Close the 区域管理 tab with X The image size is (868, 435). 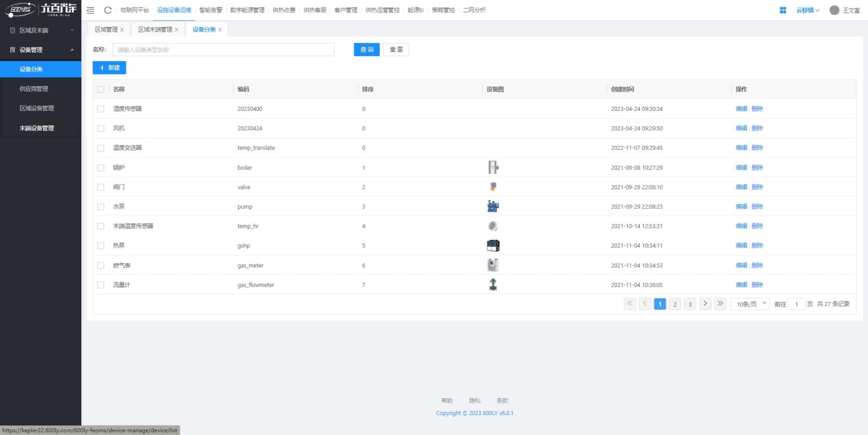(122, 30)
